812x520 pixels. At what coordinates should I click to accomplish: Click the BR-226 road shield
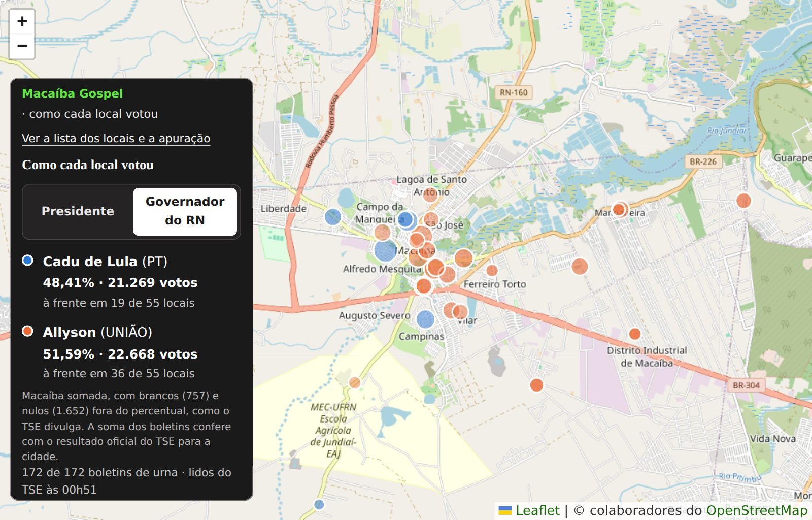pyautogui.click(x=703, y=161)
